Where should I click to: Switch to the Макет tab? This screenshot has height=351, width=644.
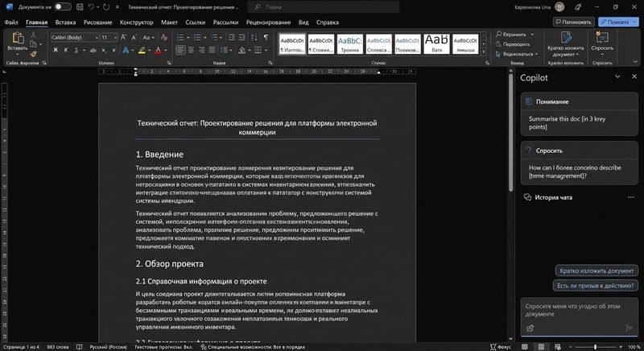169,23
